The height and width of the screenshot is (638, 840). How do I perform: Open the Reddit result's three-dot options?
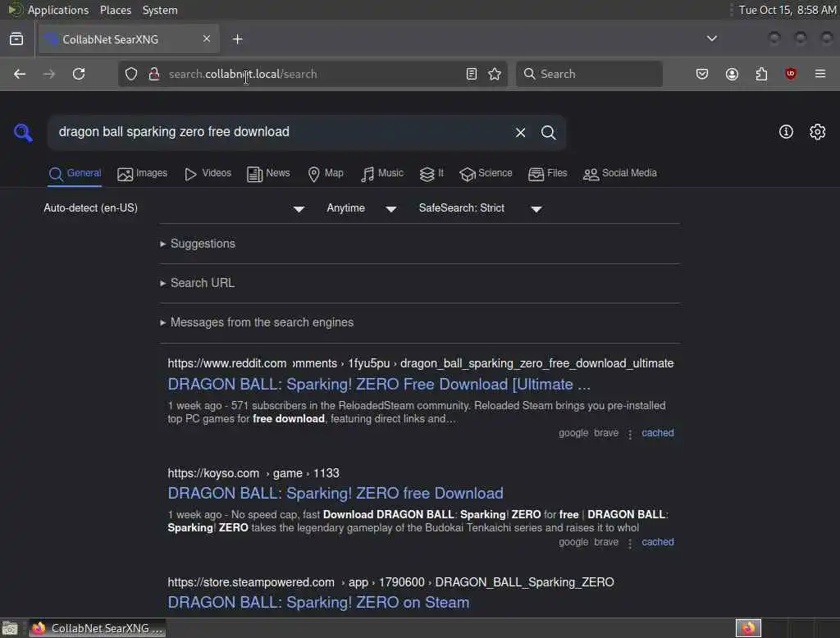tap(630, 433)
